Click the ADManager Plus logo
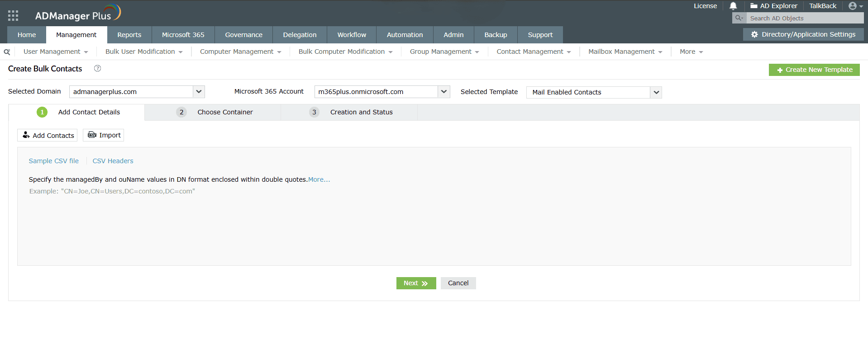 point(78,14)
